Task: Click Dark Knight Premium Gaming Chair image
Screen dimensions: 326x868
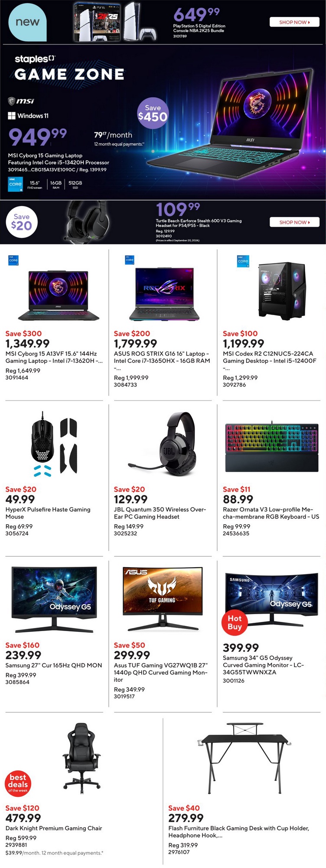Action: tap(82, 756)
